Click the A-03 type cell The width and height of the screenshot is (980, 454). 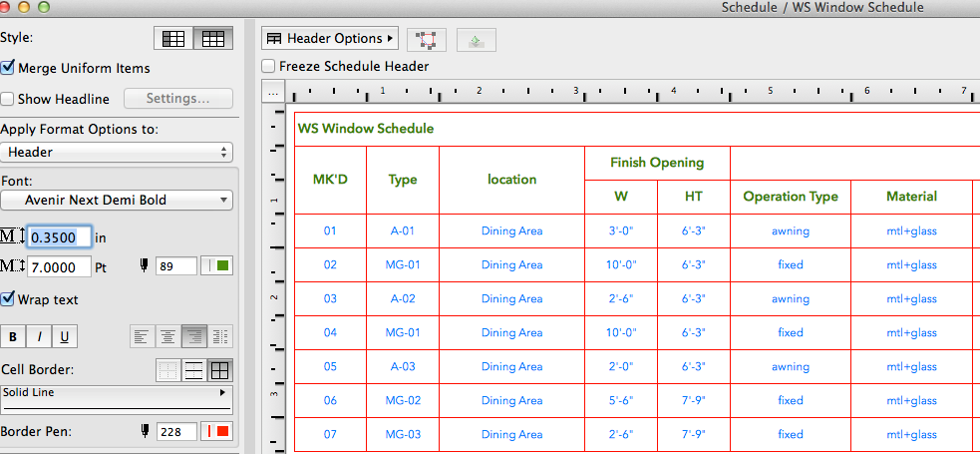pos(403,366)
